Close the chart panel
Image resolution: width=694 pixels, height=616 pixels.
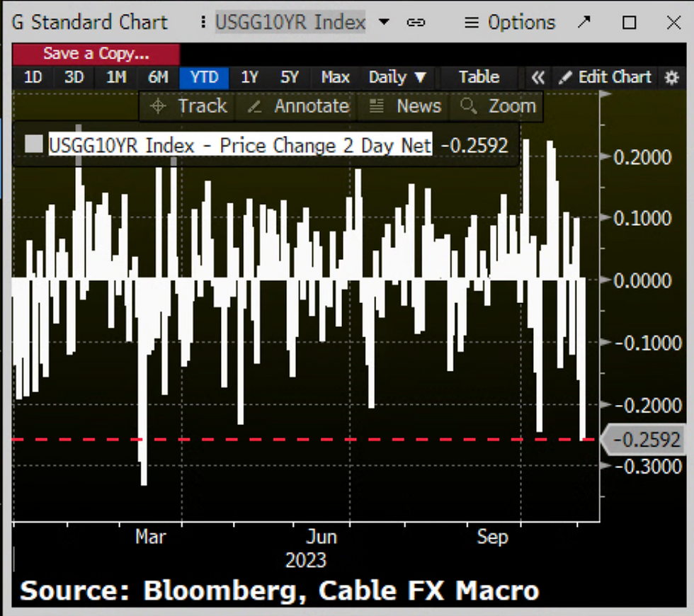[673, 23]
